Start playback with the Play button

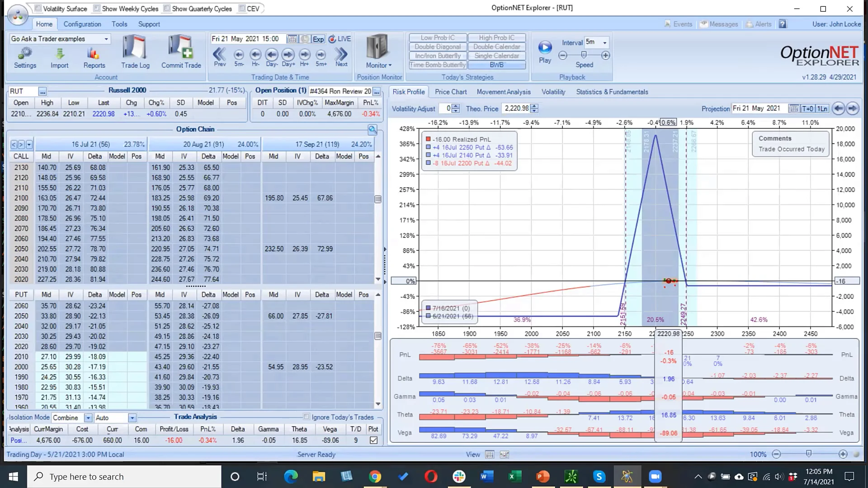pos(545,52)
